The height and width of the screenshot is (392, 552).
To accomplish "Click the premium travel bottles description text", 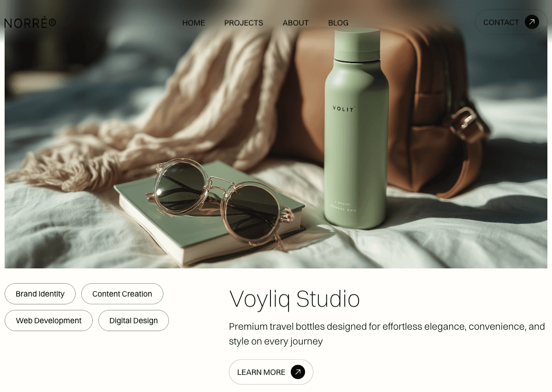I will tap(387, 334).
